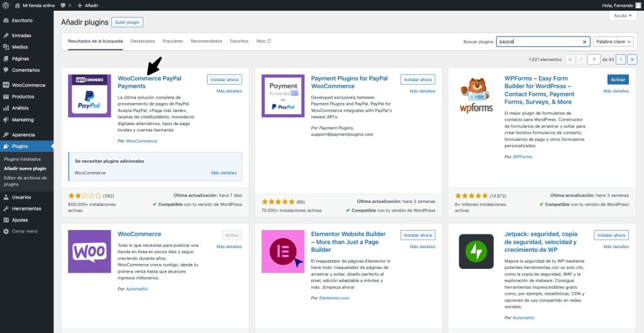
Task: Open the WPForms author link
Action: [x=523, y=157]
